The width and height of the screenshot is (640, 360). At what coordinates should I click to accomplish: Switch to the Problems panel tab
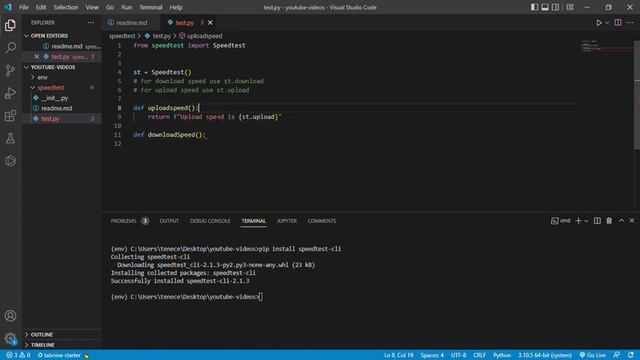point(123,221)
